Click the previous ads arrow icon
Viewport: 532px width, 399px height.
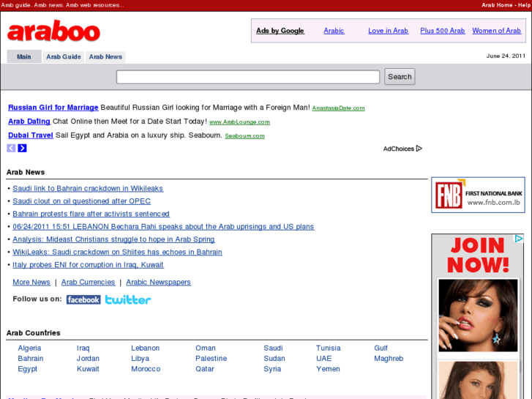(x=11, y=148)
